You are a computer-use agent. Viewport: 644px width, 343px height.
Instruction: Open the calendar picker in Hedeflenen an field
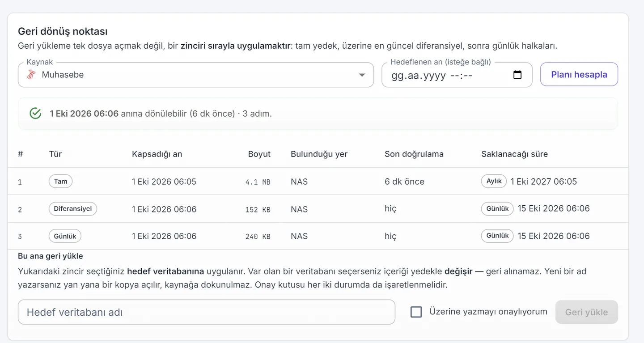(517, 75)
